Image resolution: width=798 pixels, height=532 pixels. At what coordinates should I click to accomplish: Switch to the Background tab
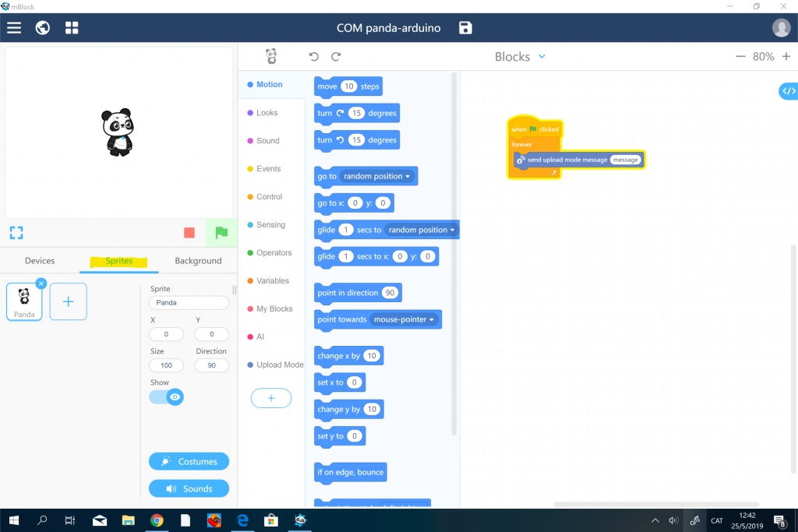pos(198,261)
